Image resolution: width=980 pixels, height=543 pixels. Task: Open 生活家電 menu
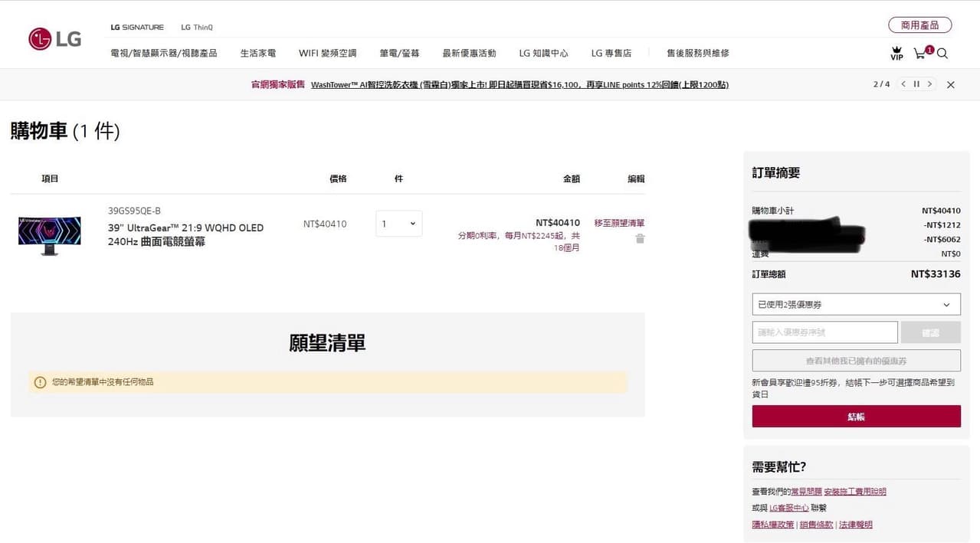258,54
